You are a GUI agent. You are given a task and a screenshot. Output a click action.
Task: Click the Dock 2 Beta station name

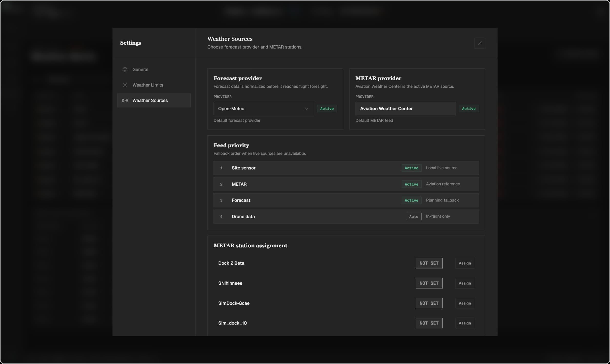pyautogui.click(x=231, y=263)
